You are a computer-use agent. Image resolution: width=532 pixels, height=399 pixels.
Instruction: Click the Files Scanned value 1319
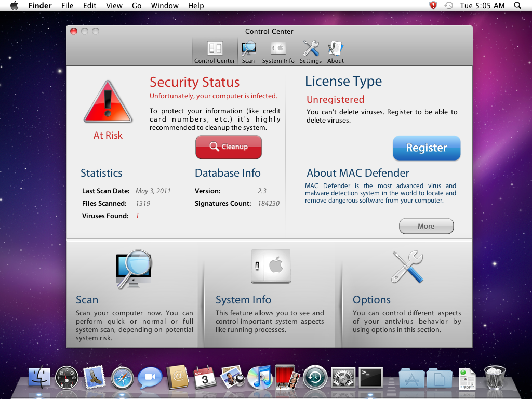[143, 204]
